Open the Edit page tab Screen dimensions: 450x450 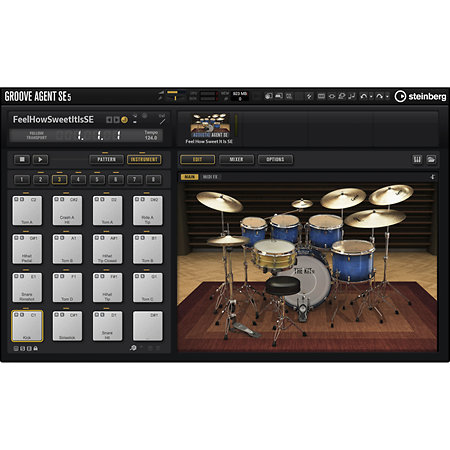tap(197, 159)
